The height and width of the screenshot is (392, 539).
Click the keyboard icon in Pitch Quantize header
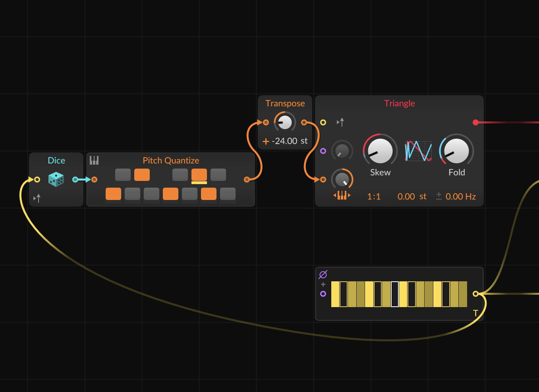click(94, 160)
